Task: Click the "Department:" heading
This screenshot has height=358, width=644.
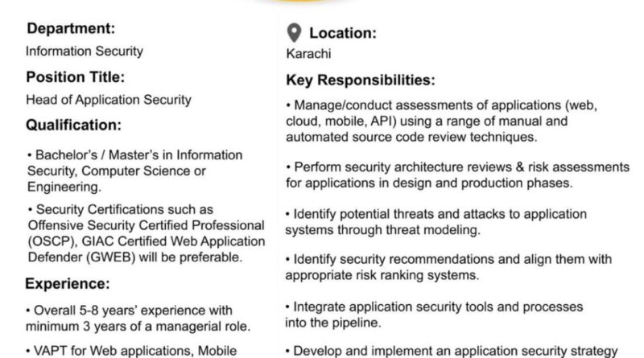Action: (71, 29)
